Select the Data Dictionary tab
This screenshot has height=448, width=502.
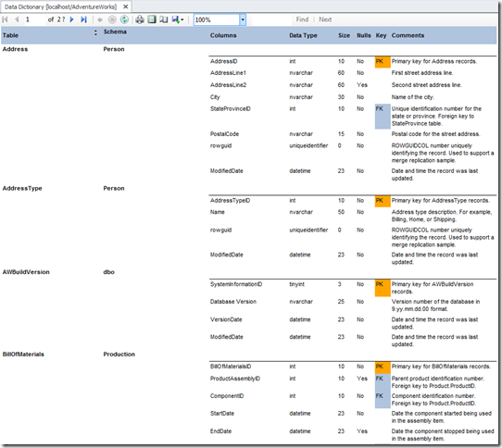click(60, 6)
